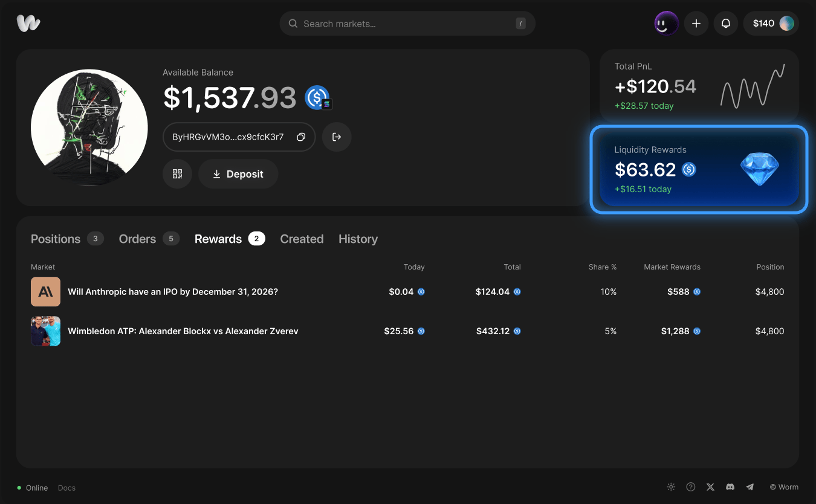Click the Worm logo in top-left
The image size is (816, 504).
point(28,24)
